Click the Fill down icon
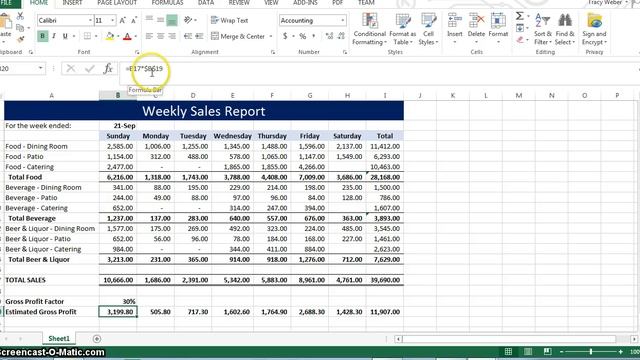Viewport: 640px width, 360px height. click(x=520, y=28)
